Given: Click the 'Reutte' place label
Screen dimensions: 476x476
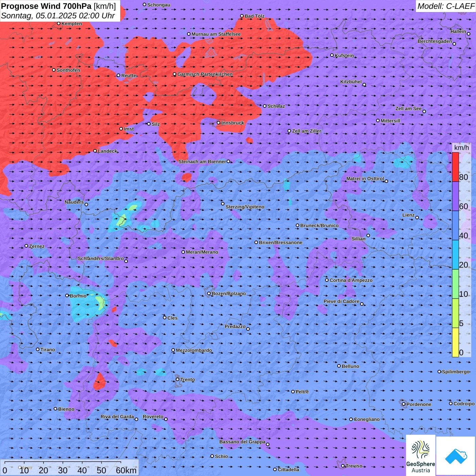Looking at the screenshot, I should click(129, 75).
